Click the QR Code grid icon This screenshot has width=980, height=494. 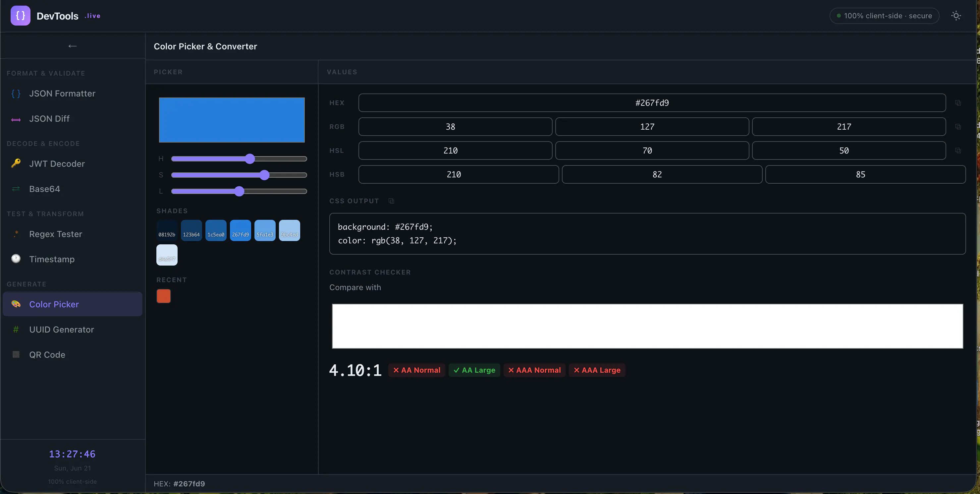pyautogui.click(x=16, y=354)
